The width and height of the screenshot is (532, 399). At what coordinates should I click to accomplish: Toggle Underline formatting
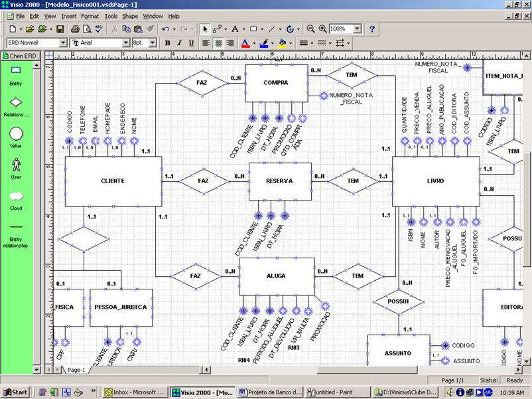(x=191, y=43)
